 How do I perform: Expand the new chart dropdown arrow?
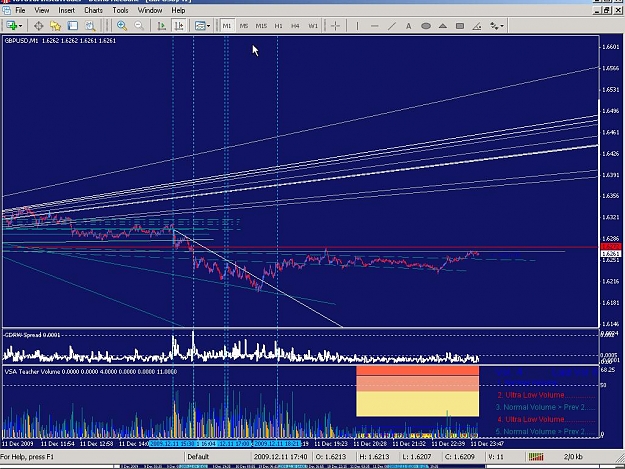(20, 26)
